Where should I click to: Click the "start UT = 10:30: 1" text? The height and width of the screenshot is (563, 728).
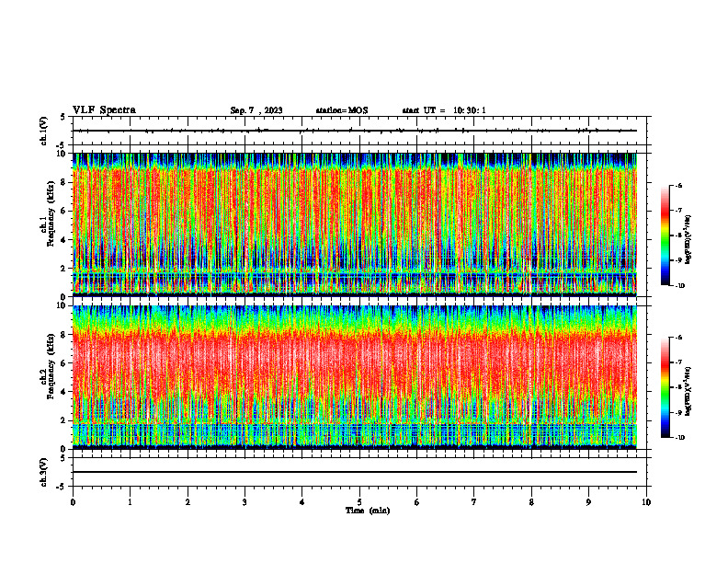click(x=444, y=110)
